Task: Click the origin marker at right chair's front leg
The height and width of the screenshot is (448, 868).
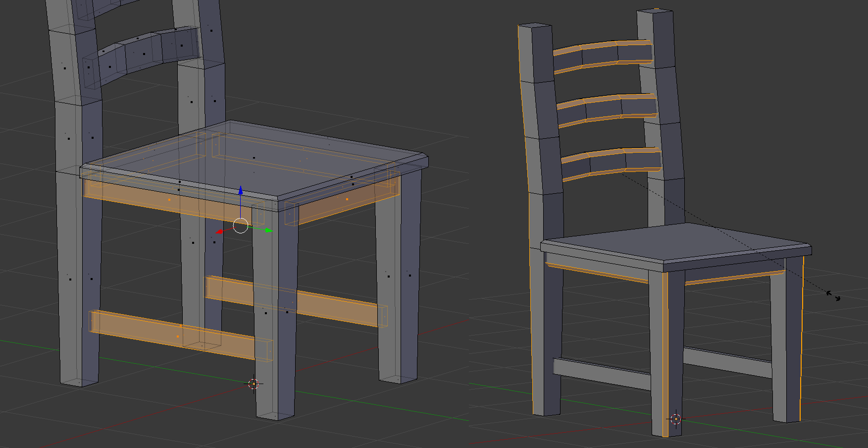Action: [x=676, y=419]
